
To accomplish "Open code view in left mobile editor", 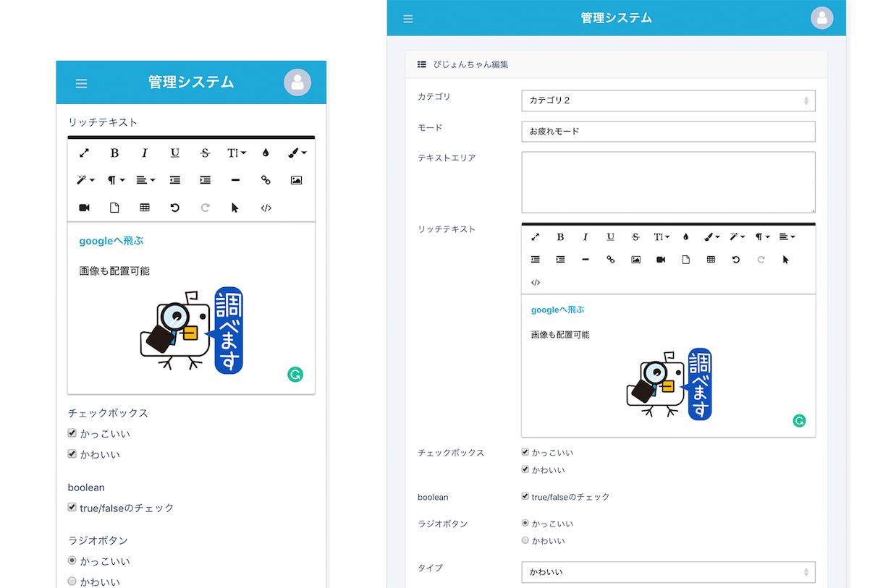I will point(266,208).
